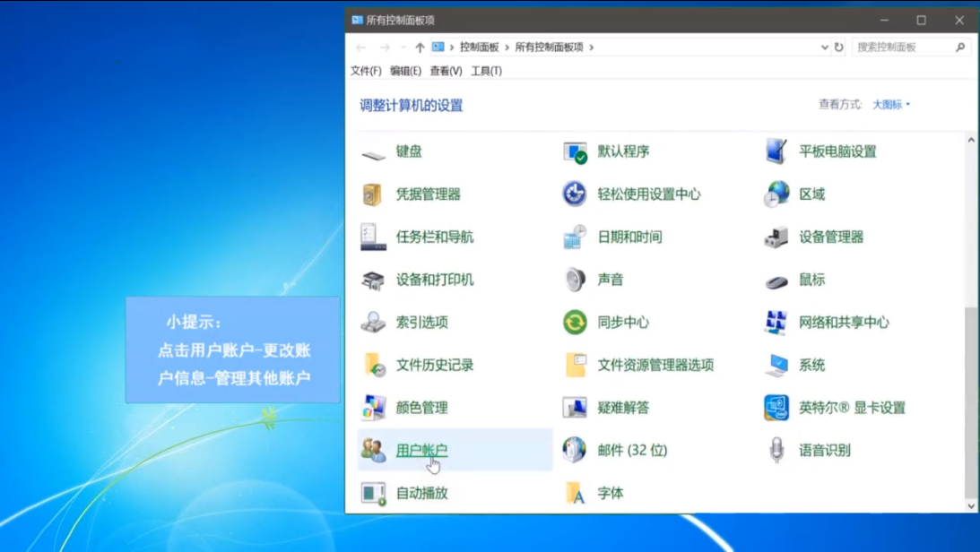
Task: Open the 英特尔 显卡设置 icon
Action: click(x=776, y=408)
